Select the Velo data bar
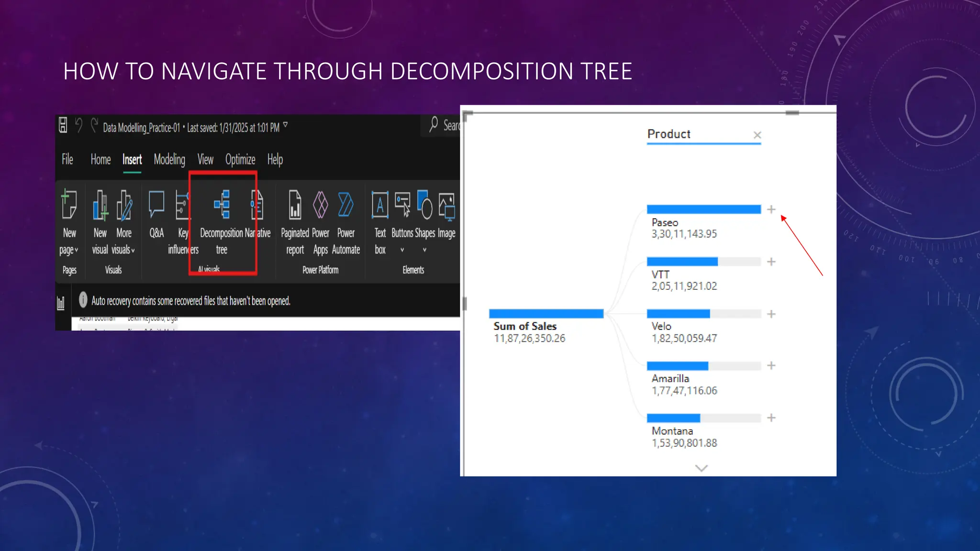 pos(703,314)
